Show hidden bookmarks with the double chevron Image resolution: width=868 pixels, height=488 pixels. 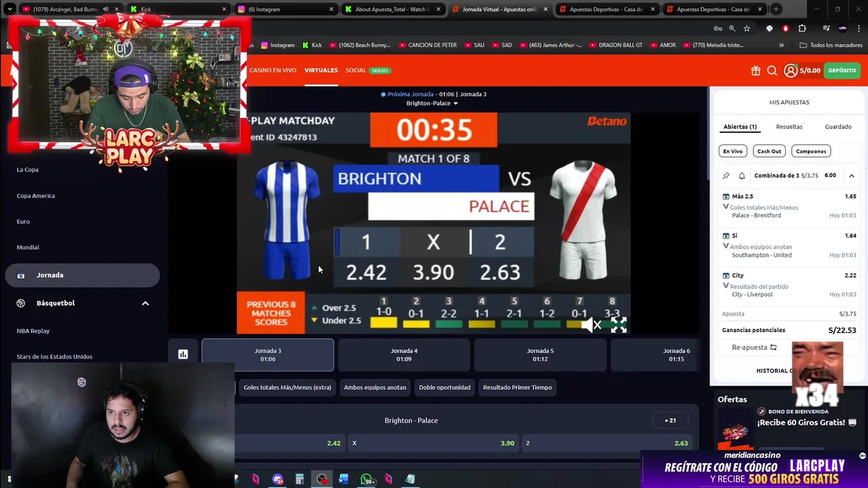tap(781, 45)
